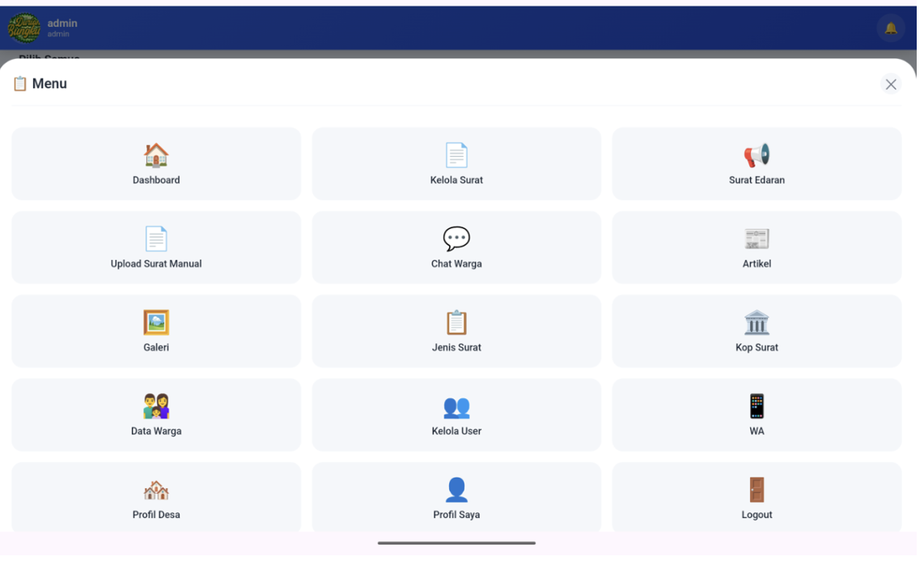Screen dimensions: 924x565
Task: Select the Galeri picture frame icon
Action: pos(156,323)
